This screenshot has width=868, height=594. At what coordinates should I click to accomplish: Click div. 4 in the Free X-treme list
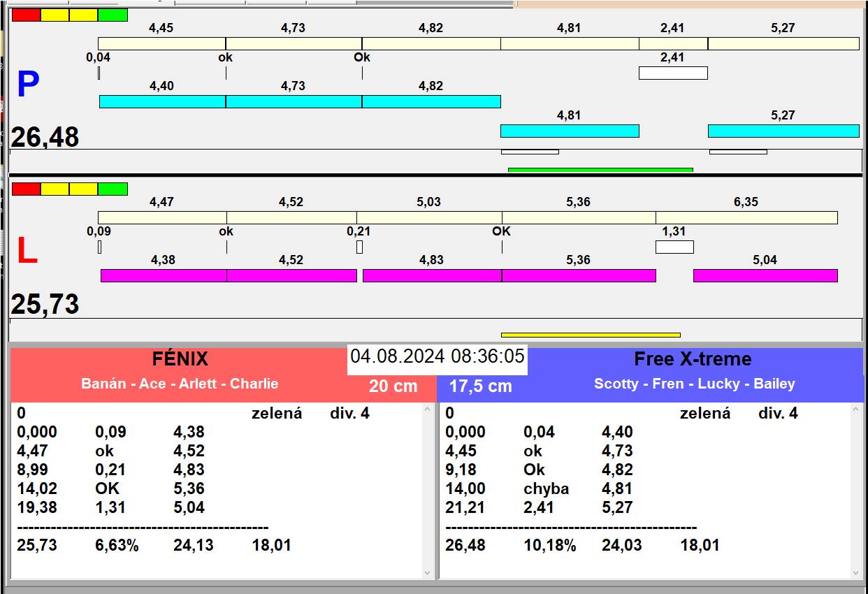coord(778,414)
